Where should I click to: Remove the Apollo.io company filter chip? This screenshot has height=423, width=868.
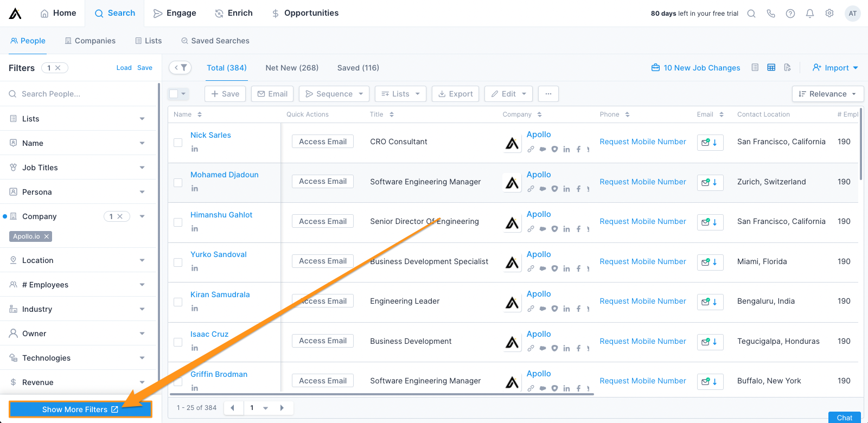click(47, 236)
